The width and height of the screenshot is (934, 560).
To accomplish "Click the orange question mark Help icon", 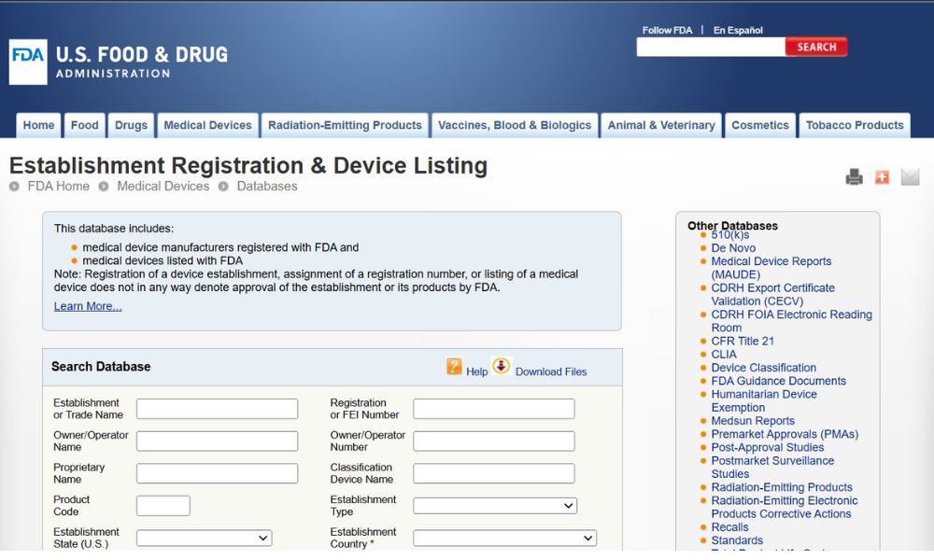I will (454, 366).
